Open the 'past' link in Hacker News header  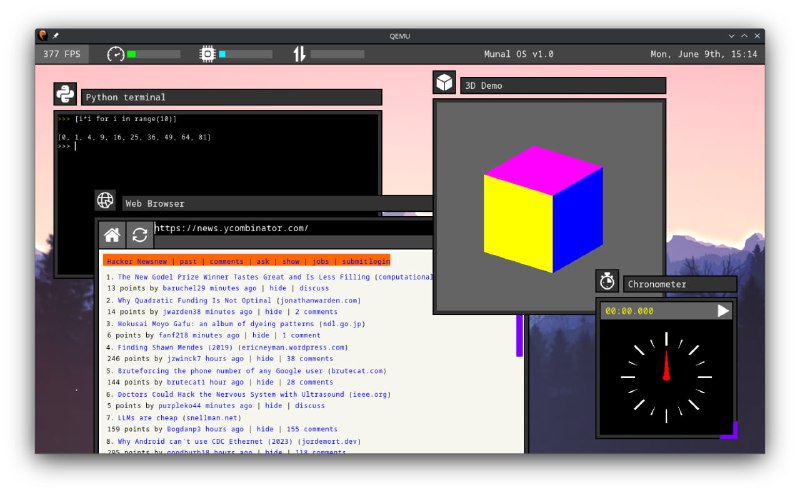[188, 261]
